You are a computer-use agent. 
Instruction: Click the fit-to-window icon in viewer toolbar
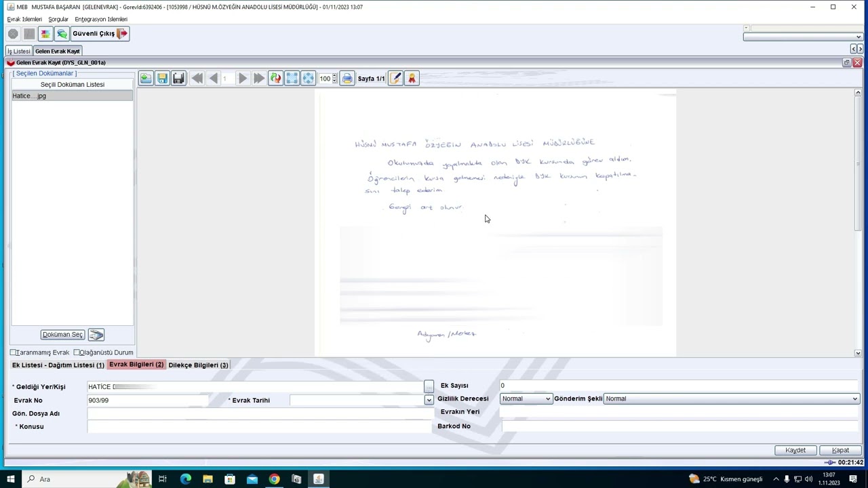click(292, 79)
